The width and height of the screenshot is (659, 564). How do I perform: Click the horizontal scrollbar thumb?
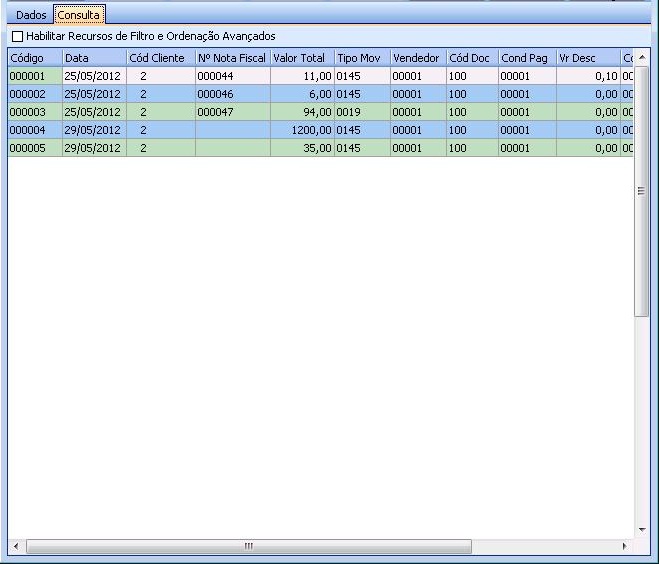[248, 547]
